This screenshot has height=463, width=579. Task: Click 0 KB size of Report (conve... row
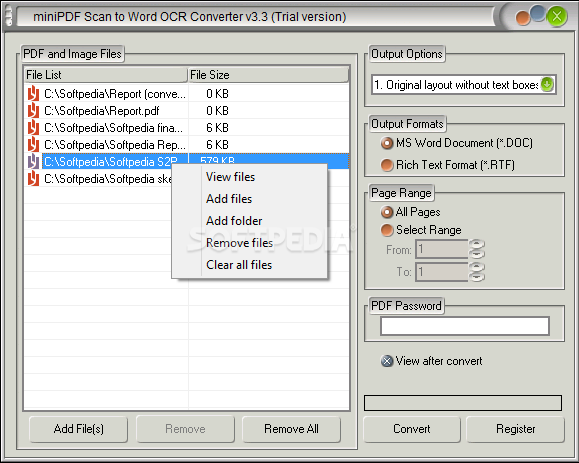click(x=217, y=94)
